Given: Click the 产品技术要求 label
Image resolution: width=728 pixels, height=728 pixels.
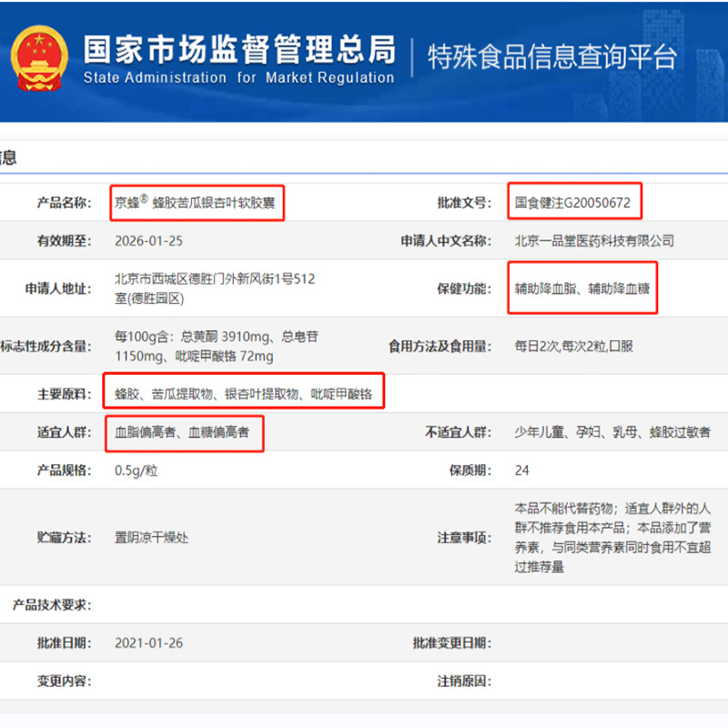Looking at the screenshot, I should (x=52, y=604).
